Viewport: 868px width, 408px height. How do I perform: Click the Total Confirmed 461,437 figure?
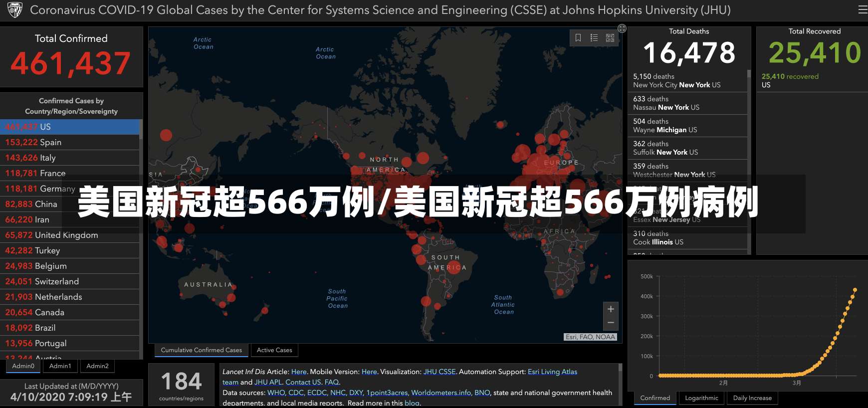click(71, 63)
